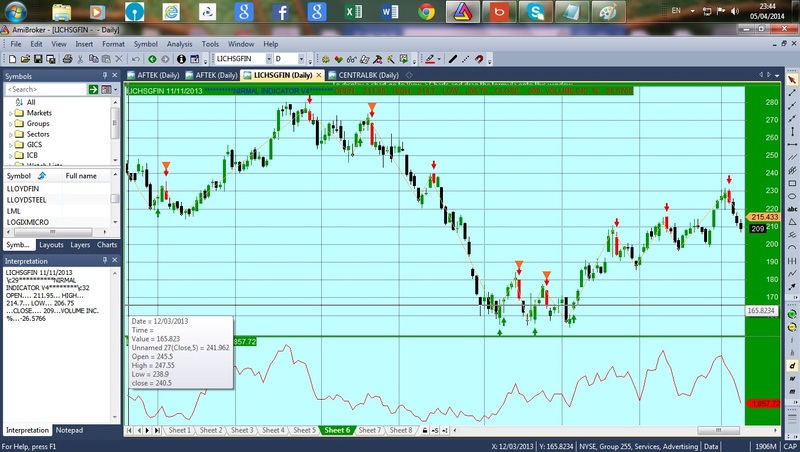Viewport: 800px width, 452px height.
Task: Click in the symbol Search field
Action: (46, 89)
